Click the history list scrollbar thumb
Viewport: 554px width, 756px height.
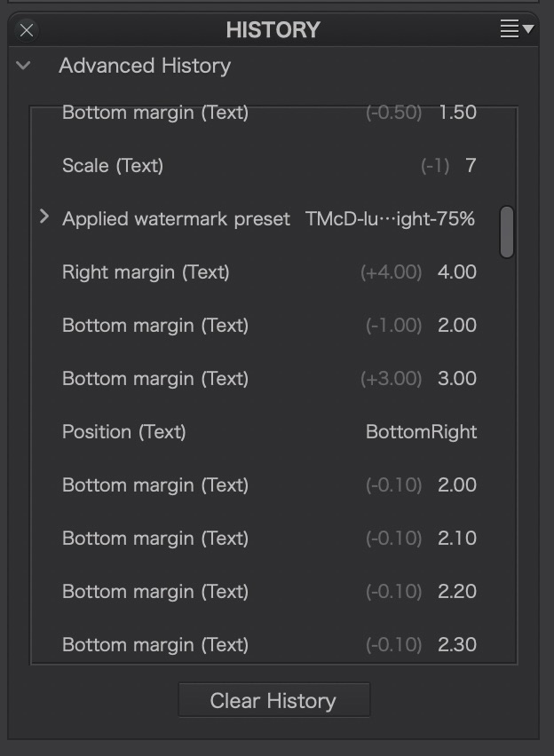506,232
